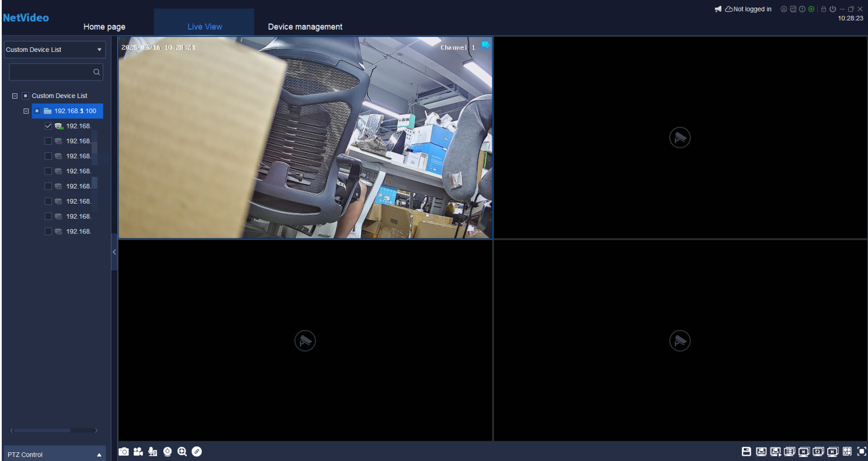The width and height of the screenshot is (868, 461).
Task: Click the webcam-shaped icon in the bottom toolbar
Action: (168, 452)
